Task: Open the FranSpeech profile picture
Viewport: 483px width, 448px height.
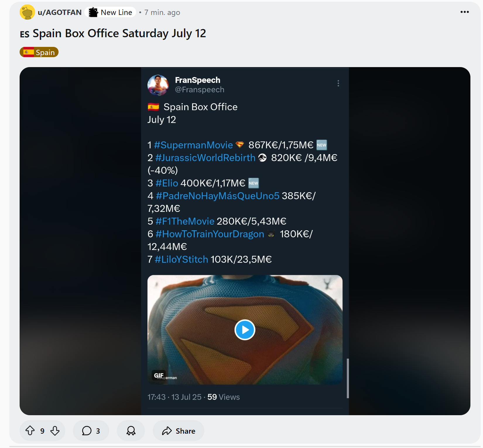Action: coord(158,85)
